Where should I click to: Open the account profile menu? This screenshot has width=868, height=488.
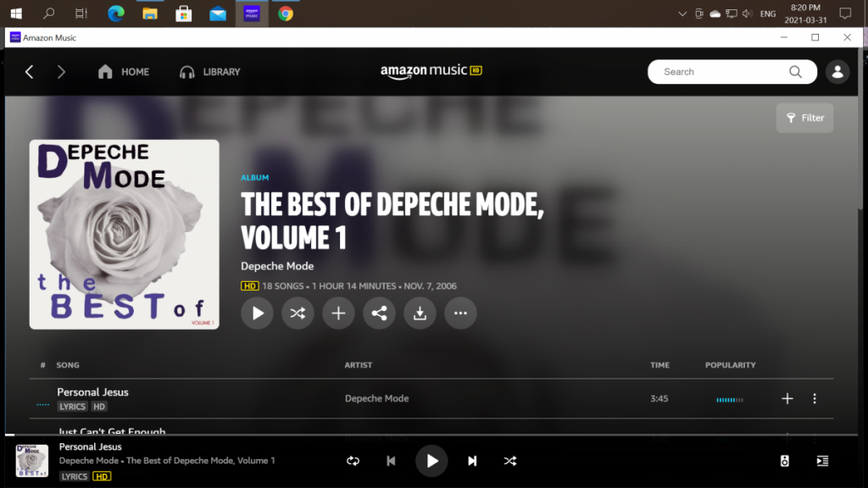click(837, 72)
